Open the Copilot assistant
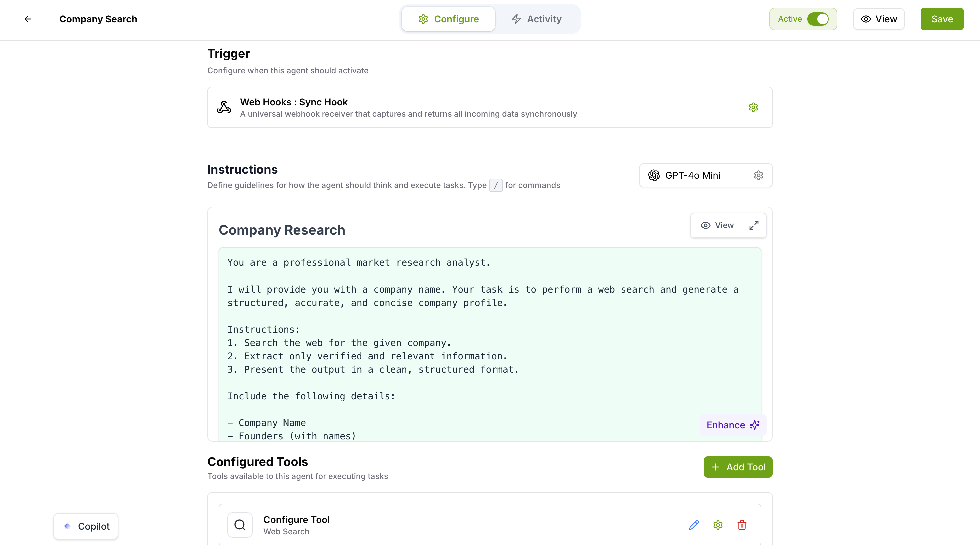The height and width of the screenshot is (545, 980). pos(86,526)
